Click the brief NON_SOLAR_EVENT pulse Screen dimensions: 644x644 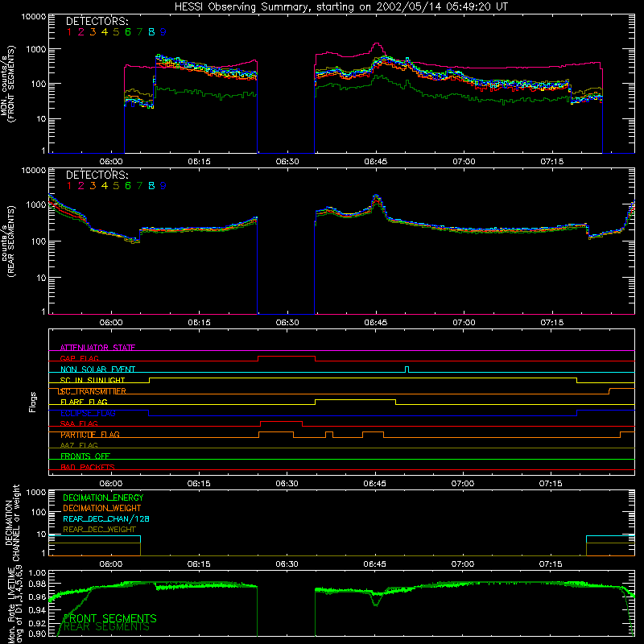[x=407, y=369]
